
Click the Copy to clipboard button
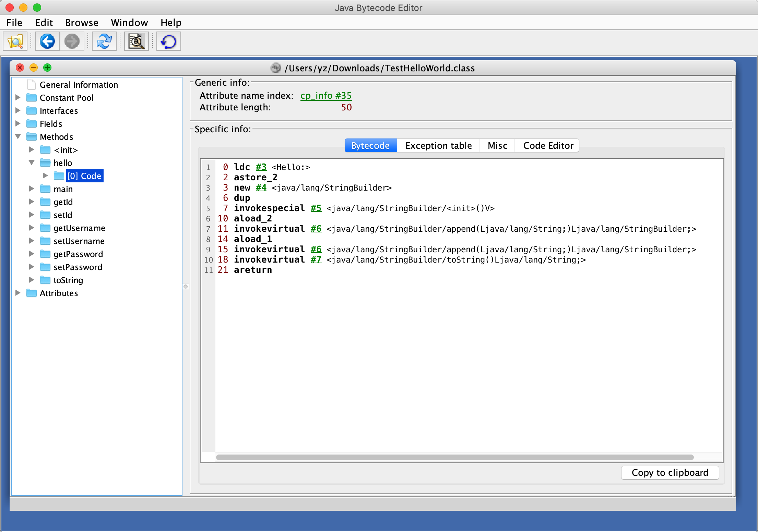670,473
